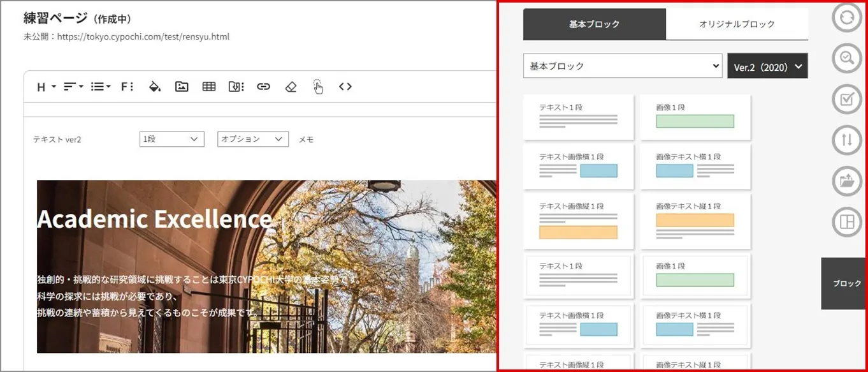Select the unframed 画像テキスト縦1段 block with orange bar
The image size is (868, 372).
coord(695,221)
